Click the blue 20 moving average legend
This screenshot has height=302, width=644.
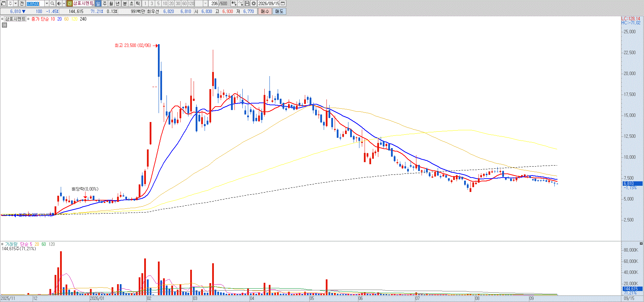click(59, 19)
